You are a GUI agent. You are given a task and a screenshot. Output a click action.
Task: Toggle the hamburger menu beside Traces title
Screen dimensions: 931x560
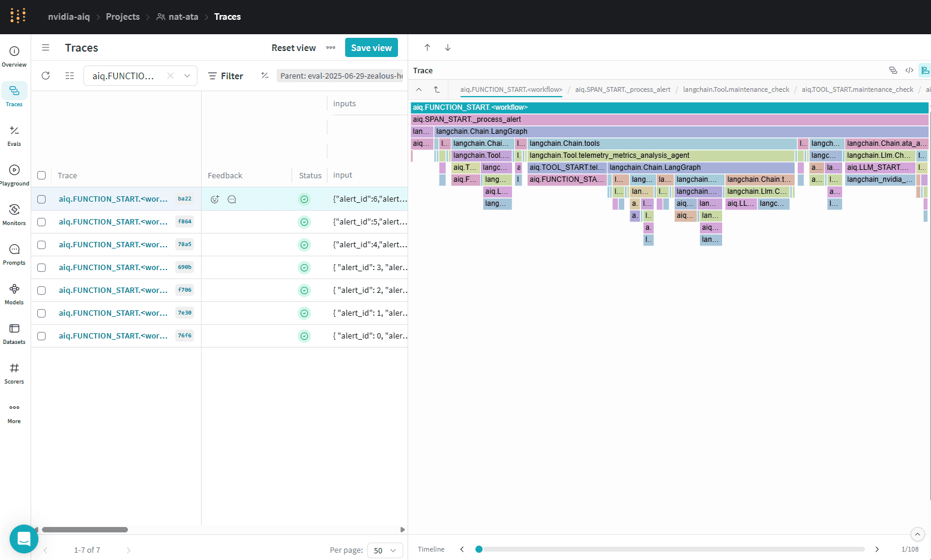point(46,47)
